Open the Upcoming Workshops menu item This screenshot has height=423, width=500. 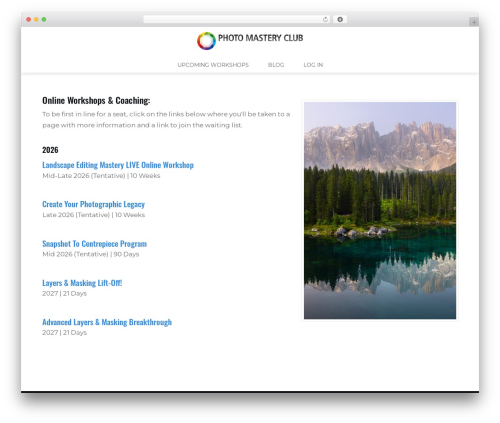pos(213,65)
